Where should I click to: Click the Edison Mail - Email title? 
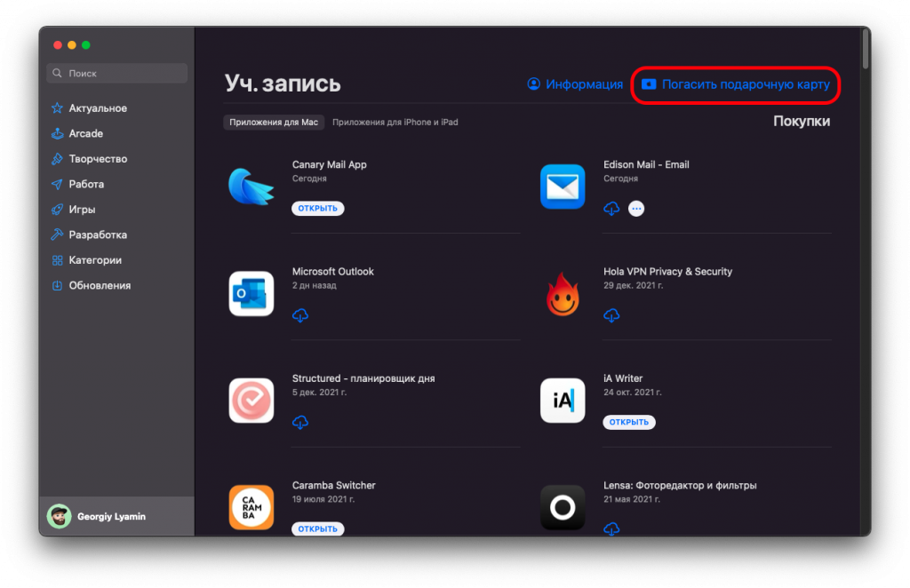pyautogui.click(x=646, y=164)
